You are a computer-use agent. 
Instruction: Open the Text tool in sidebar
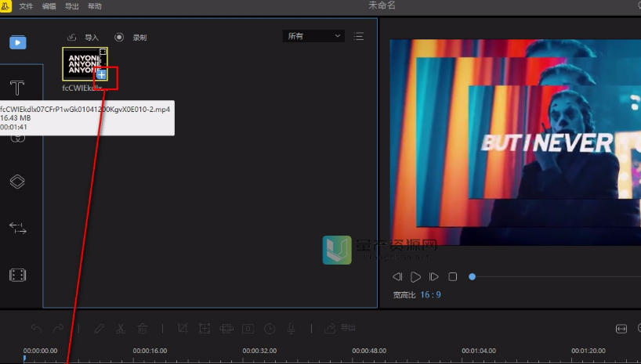[x=17, y=88]
